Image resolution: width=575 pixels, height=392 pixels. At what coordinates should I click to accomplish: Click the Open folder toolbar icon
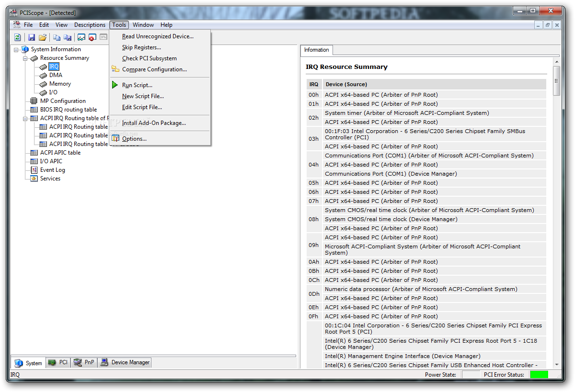coord(43,37)
